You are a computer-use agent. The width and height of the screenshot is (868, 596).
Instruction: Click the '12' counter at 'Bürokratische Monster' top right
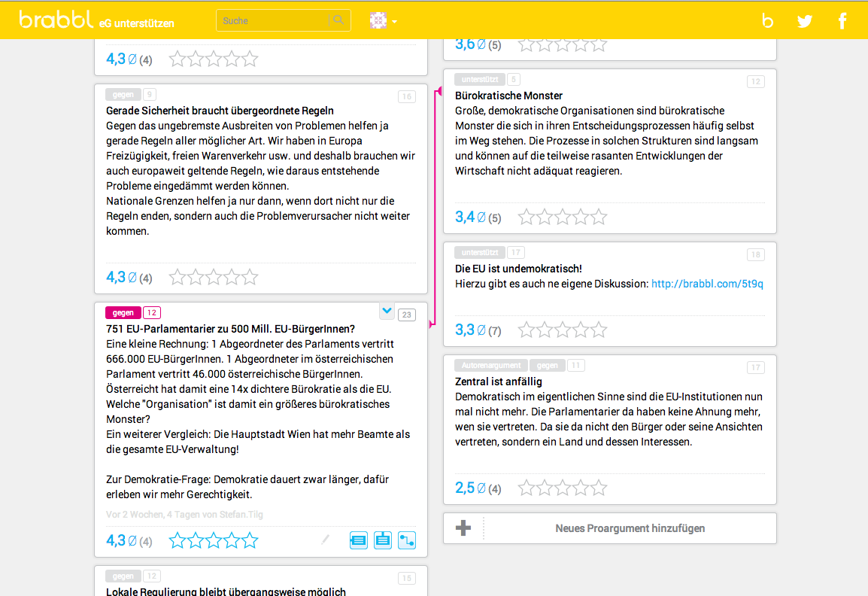coord(756,81)
